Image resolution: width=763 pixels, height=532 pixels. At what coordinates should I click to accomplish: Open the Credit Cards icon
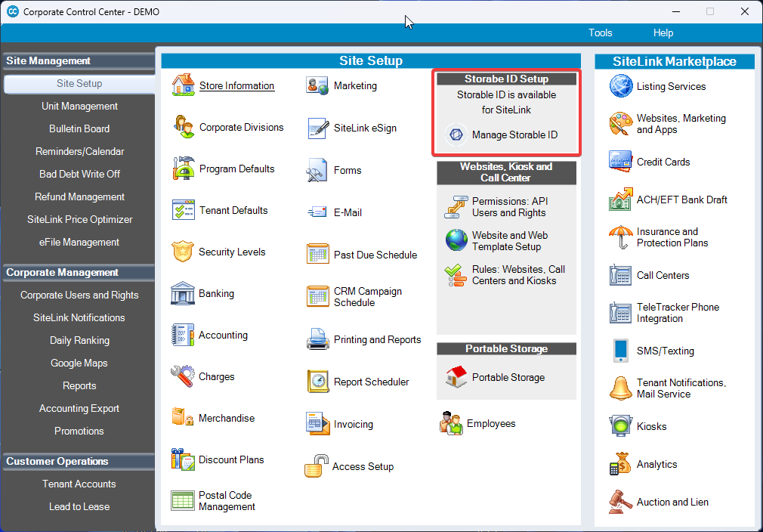[621, 162]
